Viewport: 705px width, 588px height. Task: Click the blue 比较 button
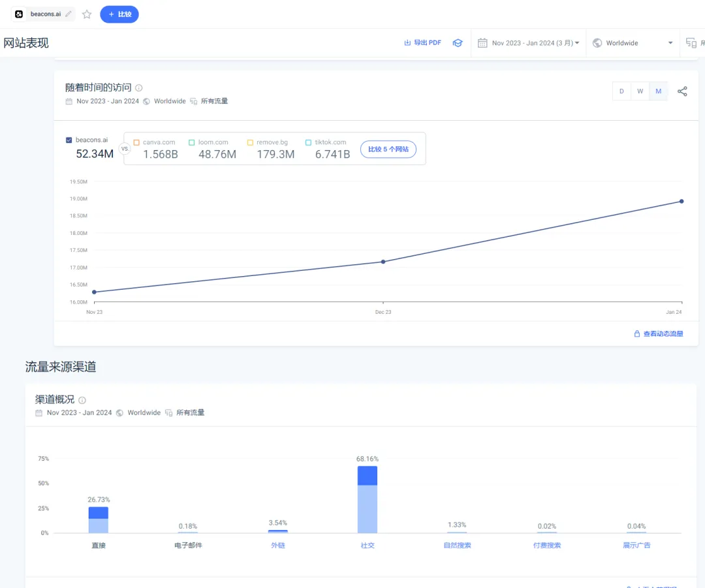[x=119, y=14]
